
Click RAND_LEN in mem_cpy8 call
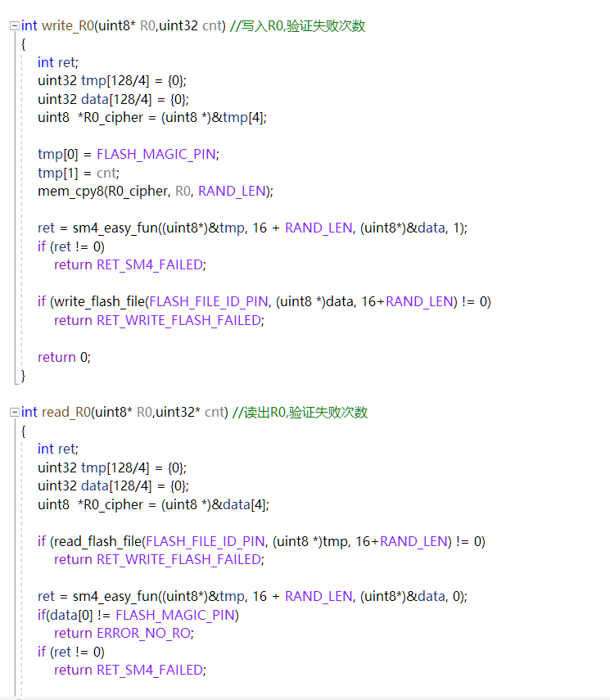tap(233, 191)
